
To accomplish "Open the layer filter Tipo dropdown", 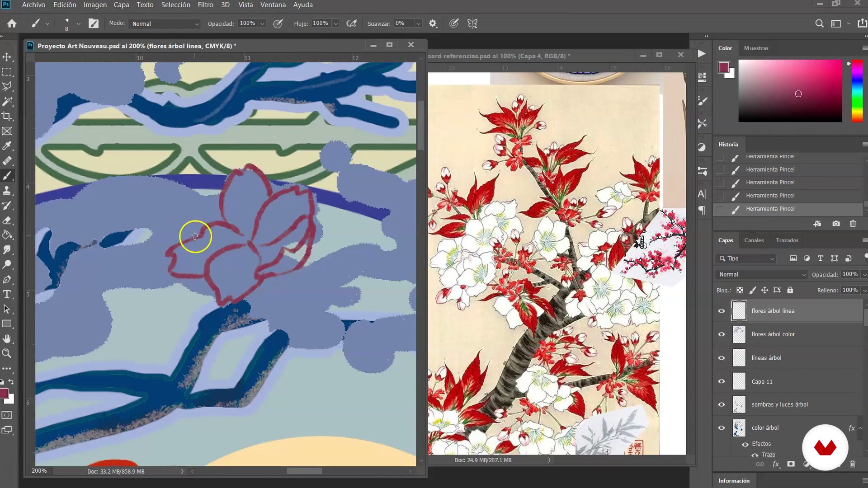I will (x=746, y=258).
